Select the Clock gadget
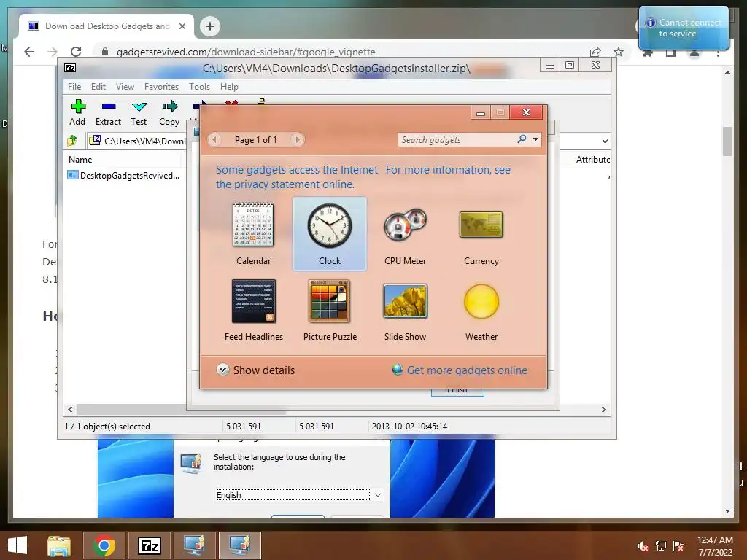Screen dimensions: 747x560 pos(329,234)
